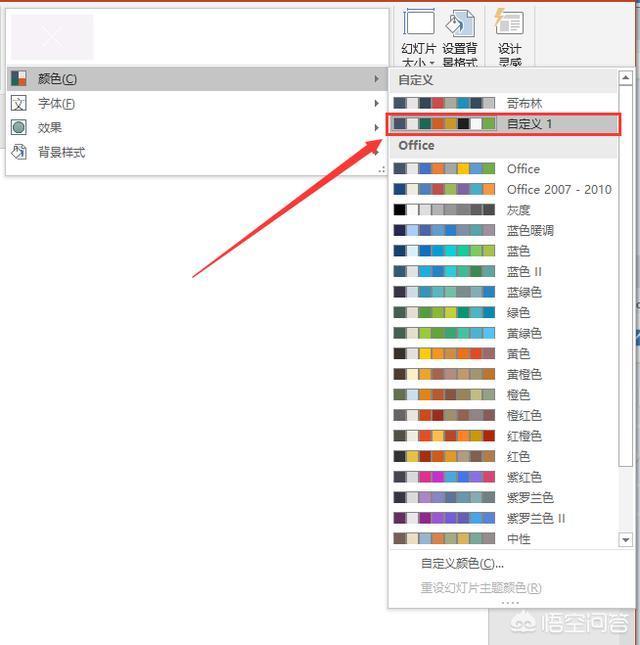Pick the 蓝色 II color palette
Image resolution: width=640 pixels, height=645 pixels.
(x=503, y=271)
